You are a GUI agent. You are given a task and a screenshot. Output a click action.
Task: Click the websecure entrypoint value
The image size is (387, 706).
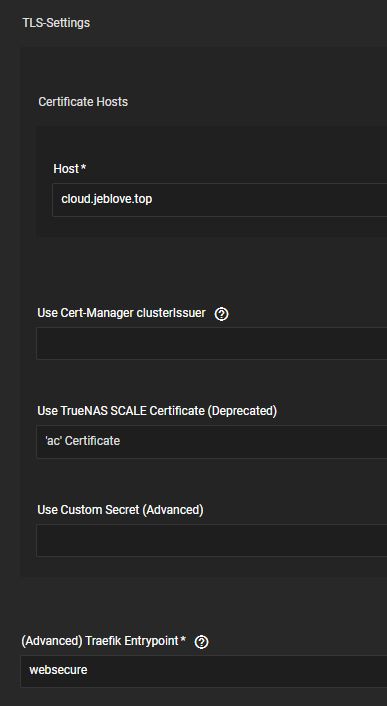tap(58, 670)
